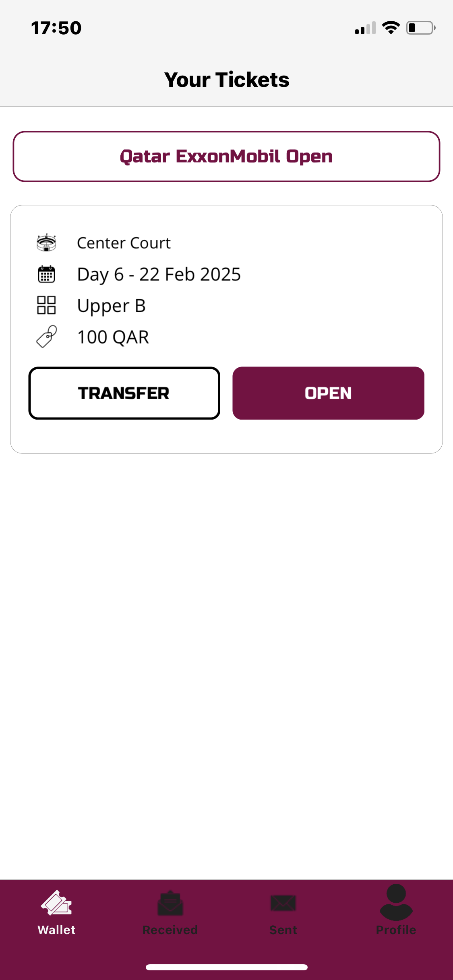This screenshot has width=453, height=980.
Task: Tap the Center Court venue text
Action: tap(124, 243)
